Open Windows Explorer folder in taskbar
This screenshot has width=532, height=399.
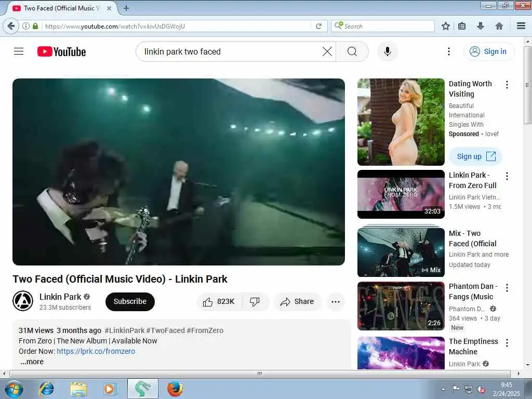[x=79, y=389]
